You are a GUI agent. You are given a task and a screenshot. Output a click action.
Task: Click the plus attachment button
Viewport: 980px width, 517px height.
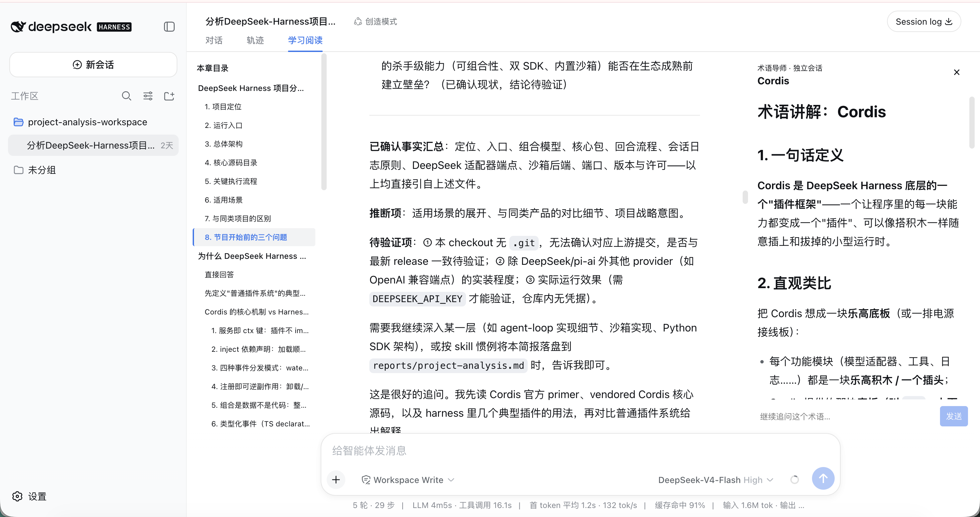pyautogui.click(x=336, y=479)
